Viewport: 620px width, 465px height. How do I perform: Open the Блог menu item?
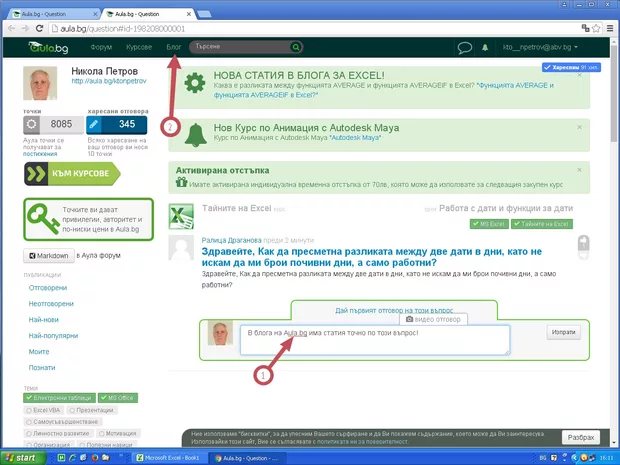174,47
